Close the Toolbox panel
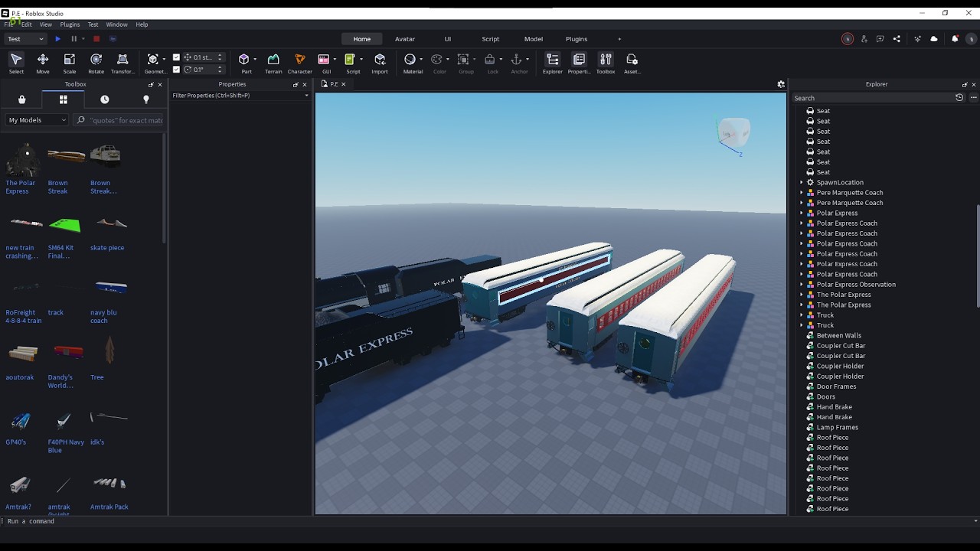The height and width of the screenshot is (551, 980). [160, 84]
